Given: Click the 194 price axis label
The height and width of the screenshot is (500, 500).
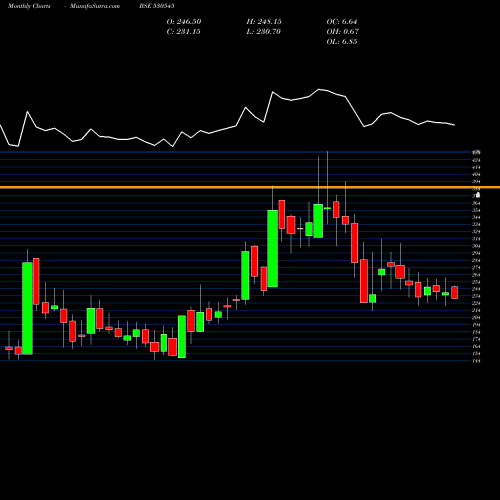Looking at the screenshot, I should pos(476,325).
